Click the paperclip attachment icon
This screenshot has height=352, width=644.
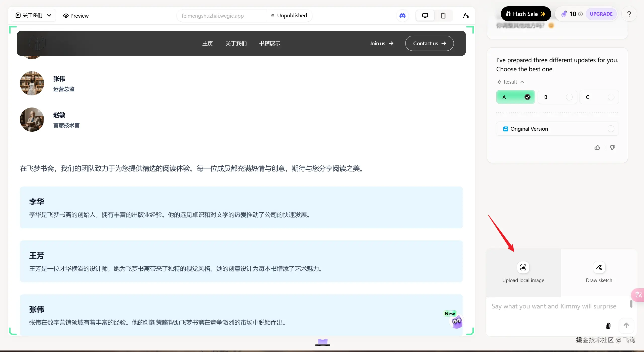608,326
